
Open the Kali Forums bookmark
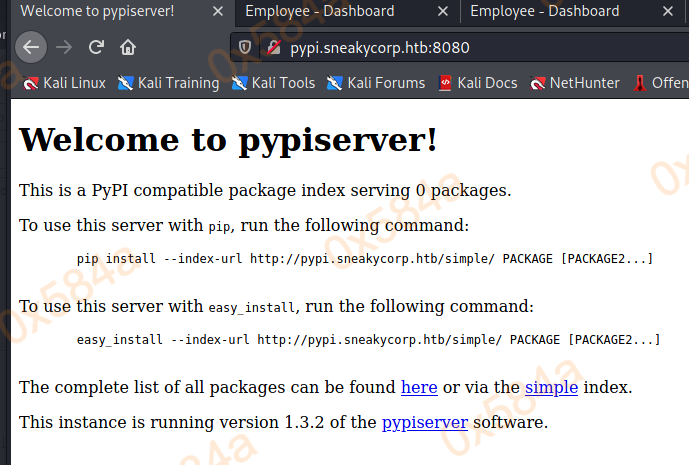pyautogui.click(x=376, y=83)
